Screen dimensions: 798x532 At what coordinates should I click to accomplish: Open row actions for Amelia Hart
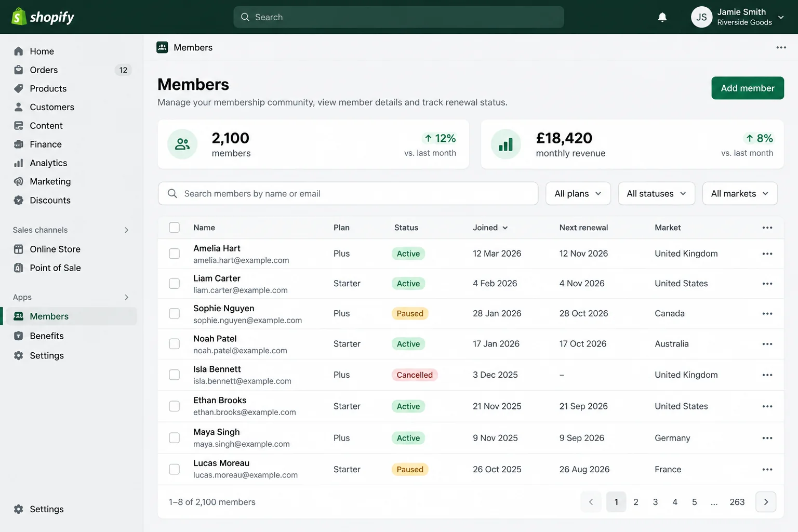(767, 254)
